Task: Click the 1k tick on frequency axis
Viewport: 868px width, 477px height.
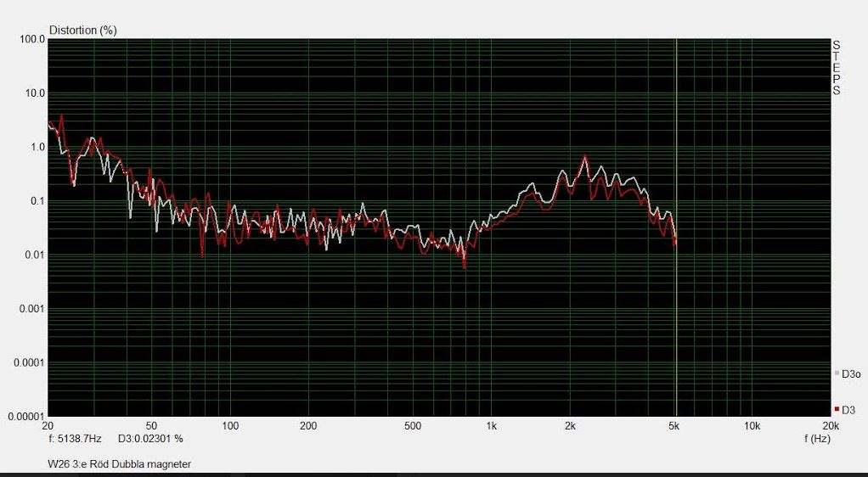Action: [490, 425]
